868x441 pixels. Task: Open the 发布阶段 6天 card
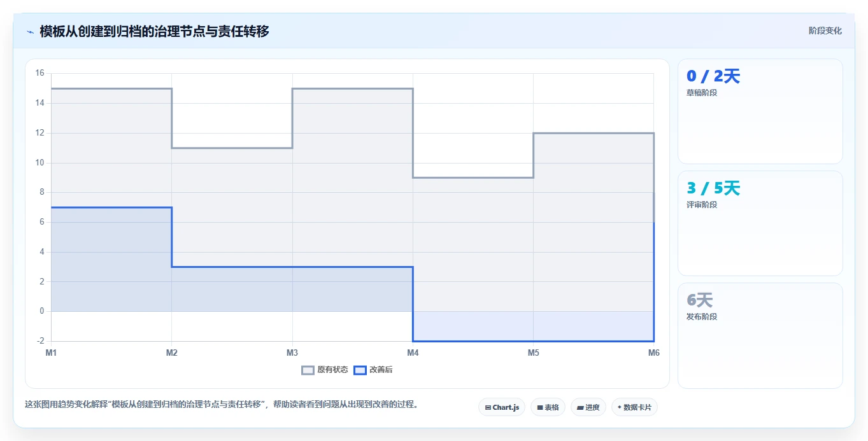(760, 335)
